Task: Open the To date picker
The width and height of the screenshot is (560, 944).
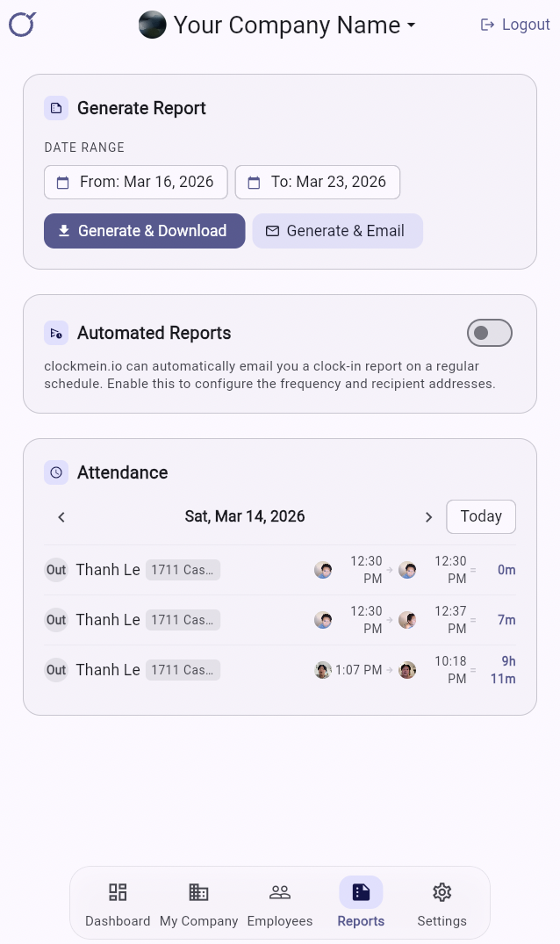Action: tap(318, 182)
